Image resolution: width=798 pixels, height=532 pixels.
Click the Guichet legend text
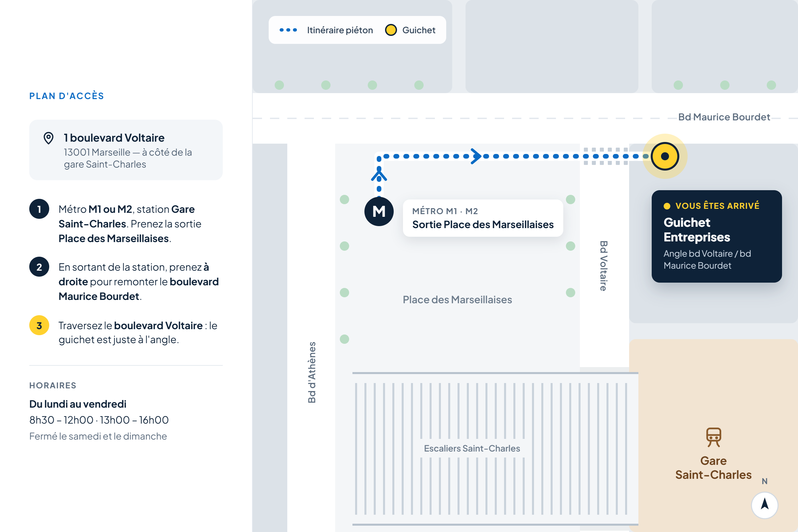tap(419, 30)
